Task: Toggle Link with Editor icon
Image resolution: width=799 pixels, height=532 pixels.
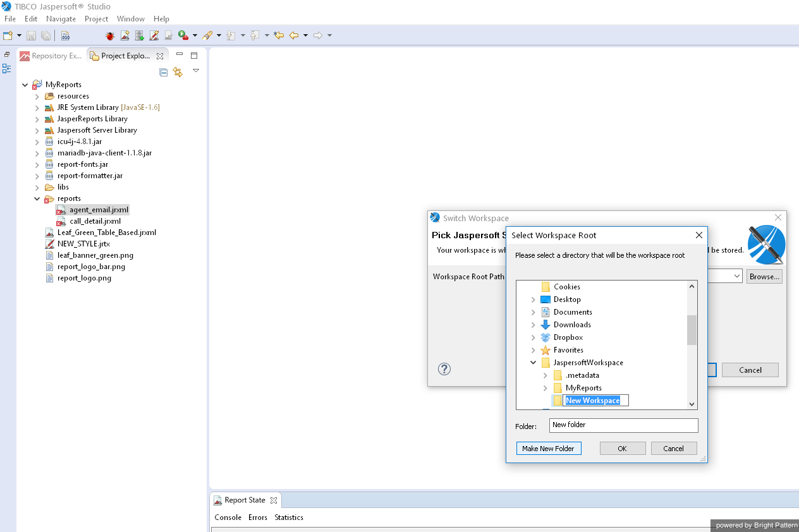Action: tap(178, 72)
